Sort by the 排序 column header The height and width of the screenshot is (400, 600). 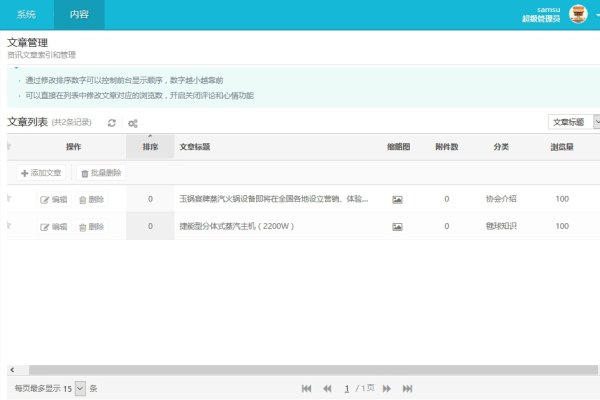click(150, 147)
